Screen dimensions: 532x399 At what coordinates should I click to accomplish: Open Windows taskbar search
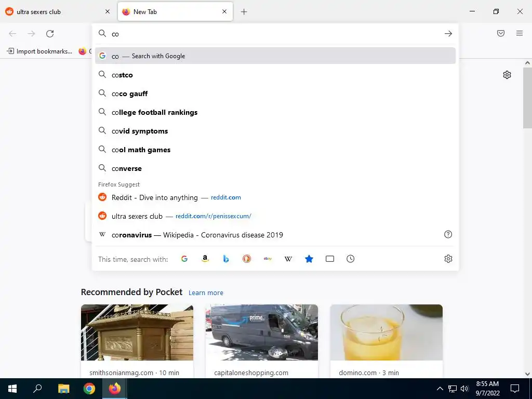[x=37, y=389]
